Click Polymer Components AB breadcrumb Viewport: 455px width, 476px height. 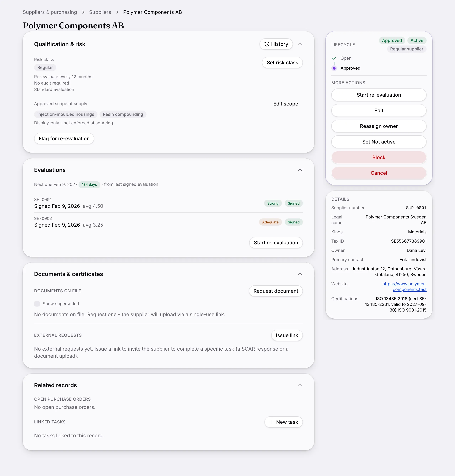[152, 12]
